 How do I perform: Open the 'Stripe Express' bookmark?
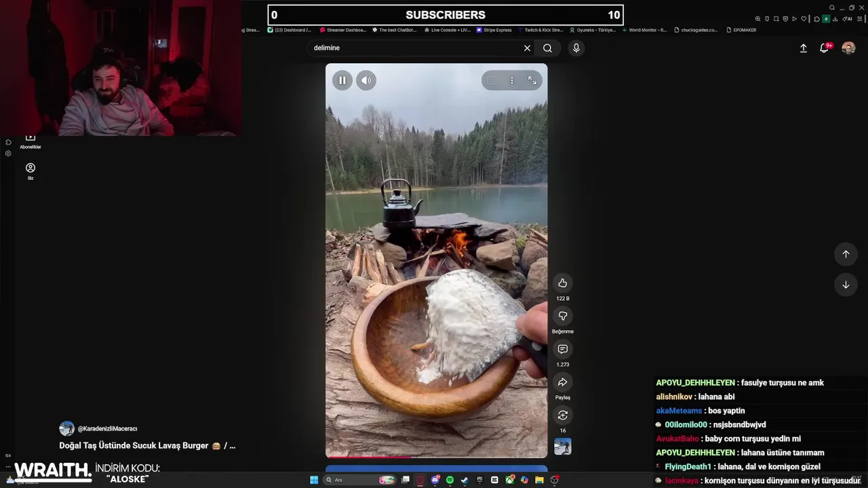pos(494,30)
